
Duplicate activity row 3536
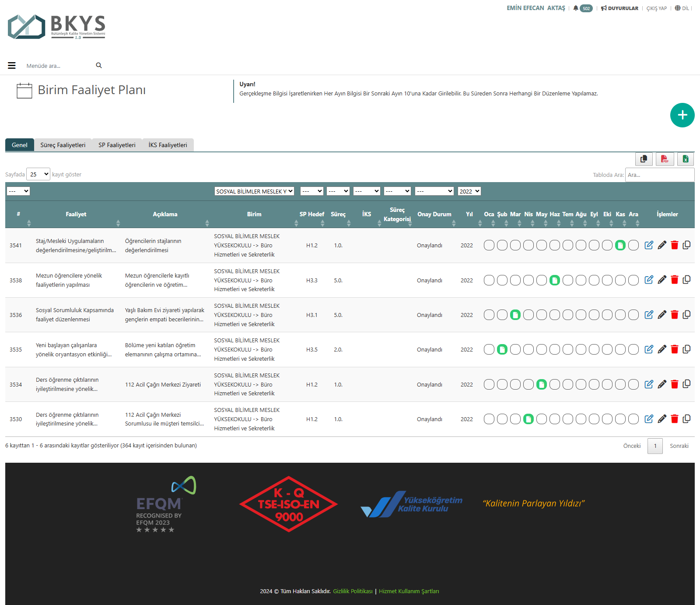coord(686,314)
